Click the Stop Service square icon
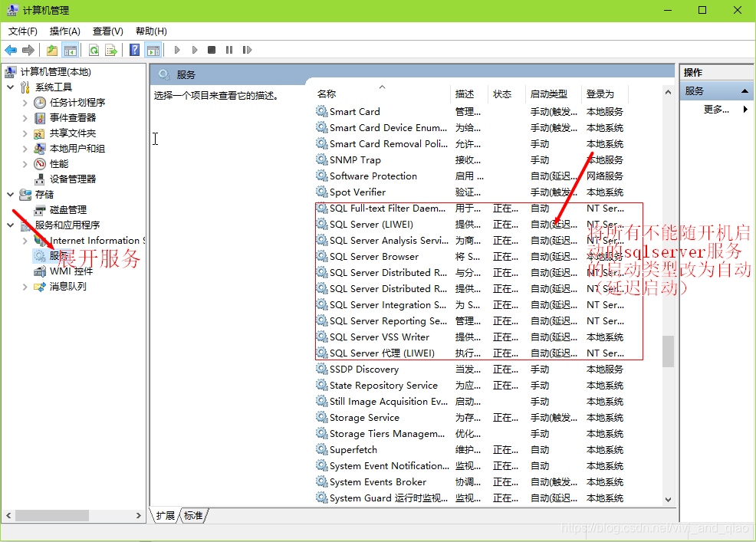756x542 pixels. tap(212, 50)
